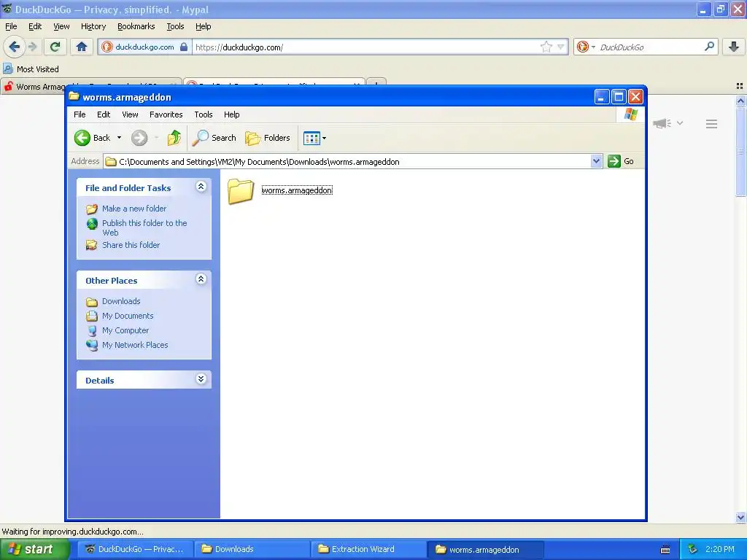Viewport: 747px width, 560px height.
Task: Open Explorer Help menu
Action: coord(231,114)
